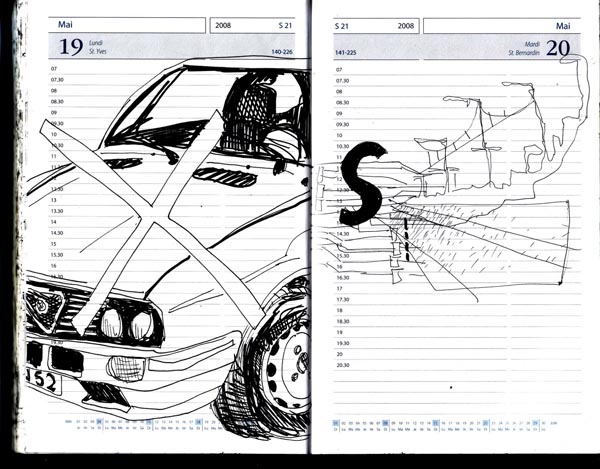Click the "18.30" time slot on Tuesday's page
The width and height of the screenshot is (600, 469).
342,321
